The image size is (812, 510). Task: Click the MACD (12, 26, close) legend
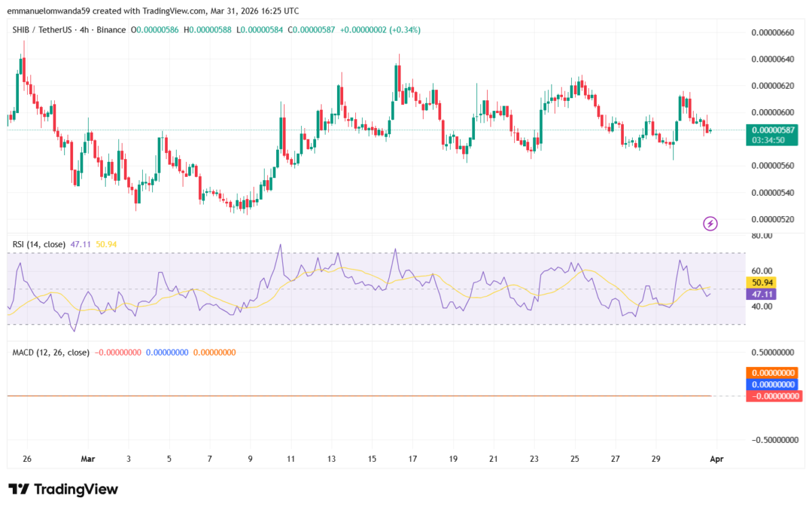[x=51, y=352]
